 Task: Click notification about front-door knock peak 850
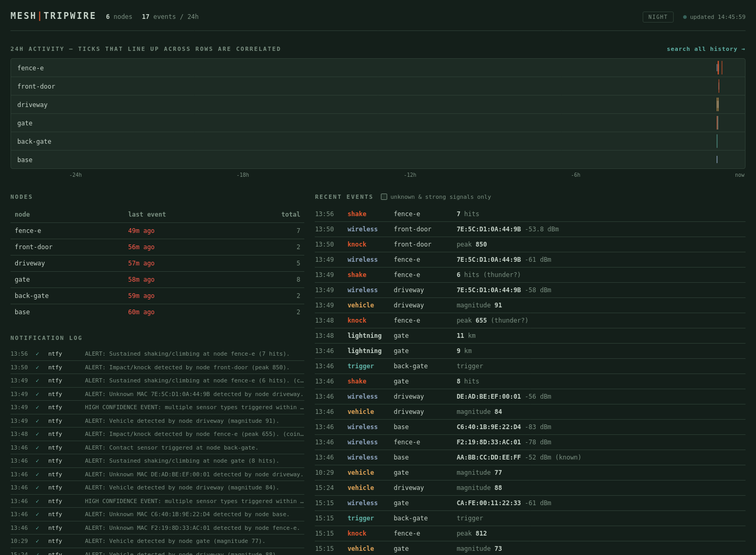pyautogui.click(x=157, y=367)
